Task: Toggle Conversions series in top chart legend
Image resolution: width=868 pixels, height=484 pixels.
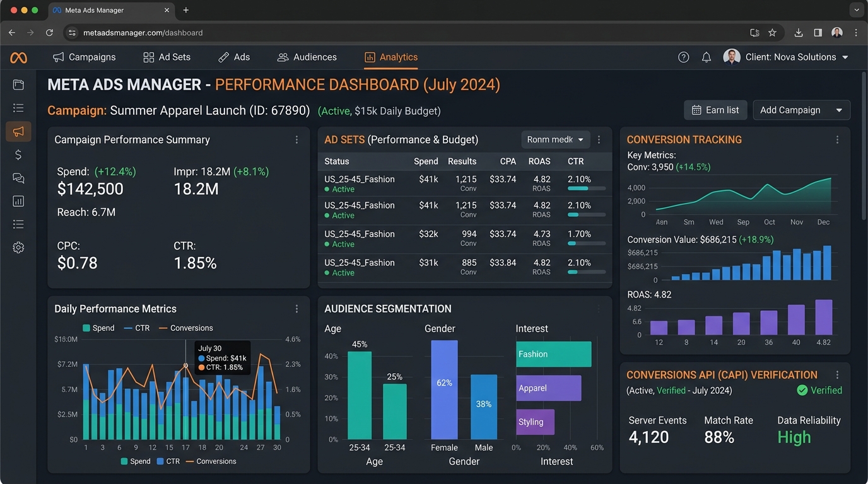Action: tap(185, 328)
